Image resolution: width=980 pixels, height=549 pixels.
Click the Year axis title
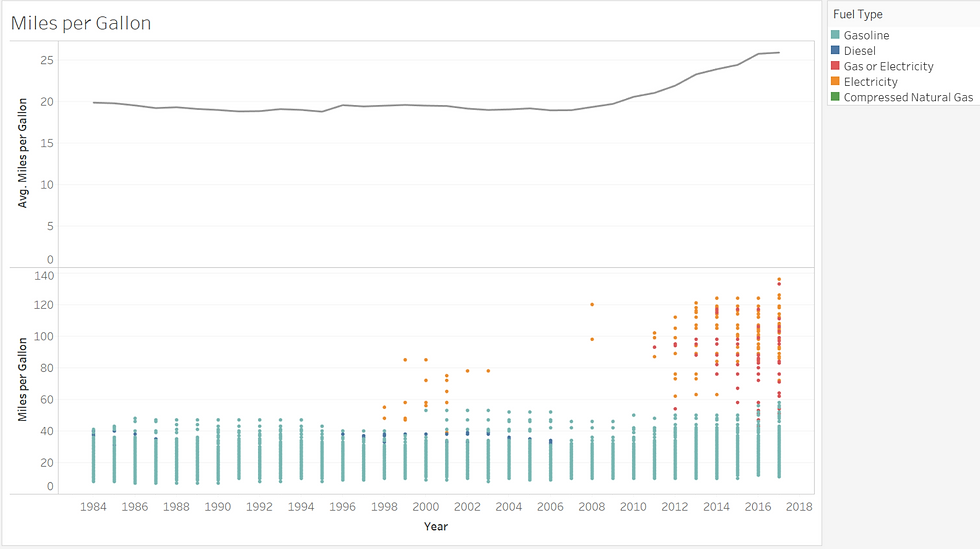(436, 526)
